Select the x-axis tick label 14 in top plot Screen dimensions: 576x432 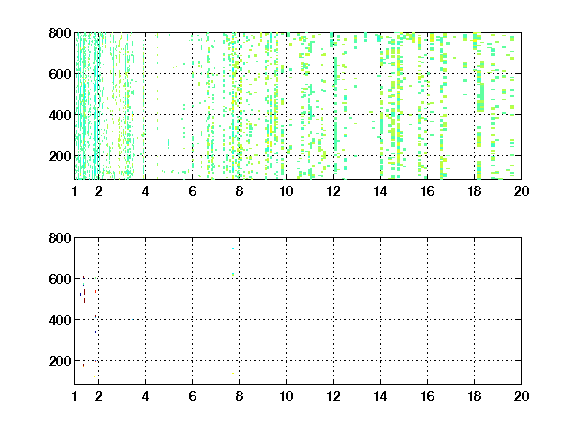[x=380, y=191]
